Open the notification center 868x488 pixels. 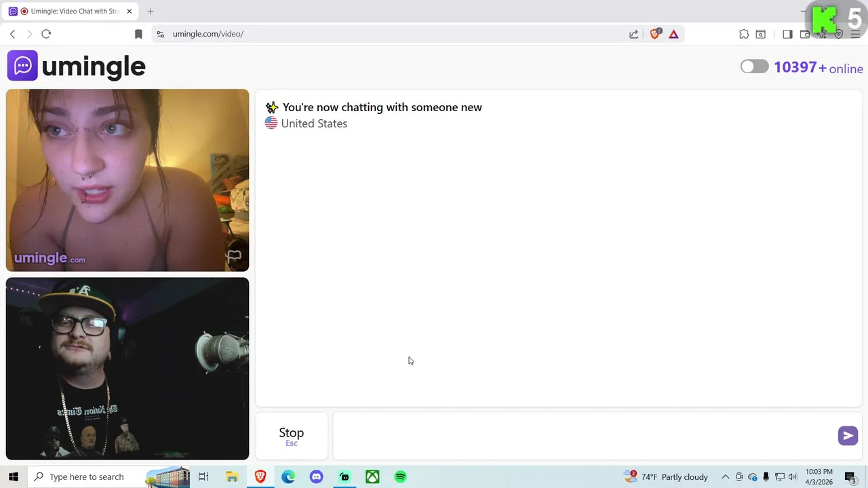[850, 476]
